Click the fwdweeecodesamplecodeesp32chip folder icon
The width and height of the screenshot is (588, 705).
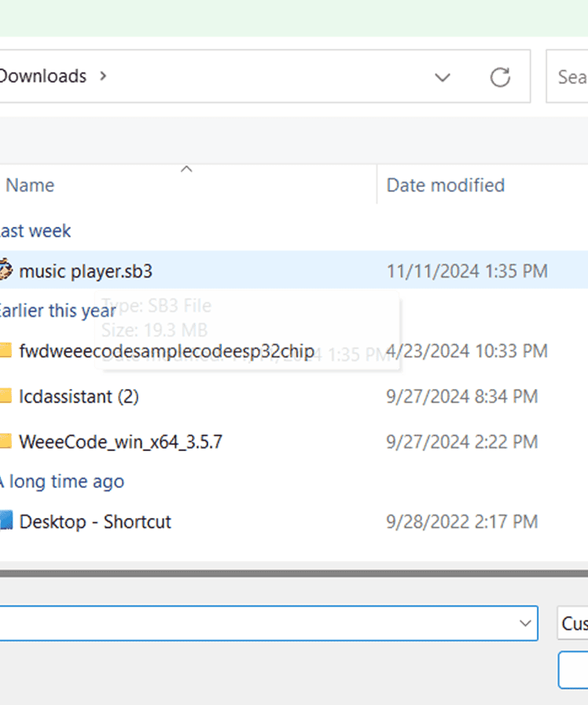point(6,351)
